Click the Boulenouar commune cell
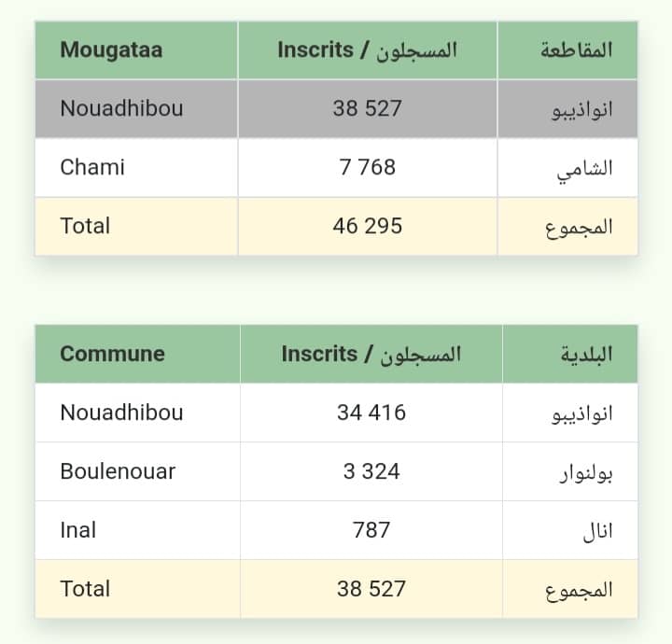Screen dimensions: 672x644 (137, 471)
